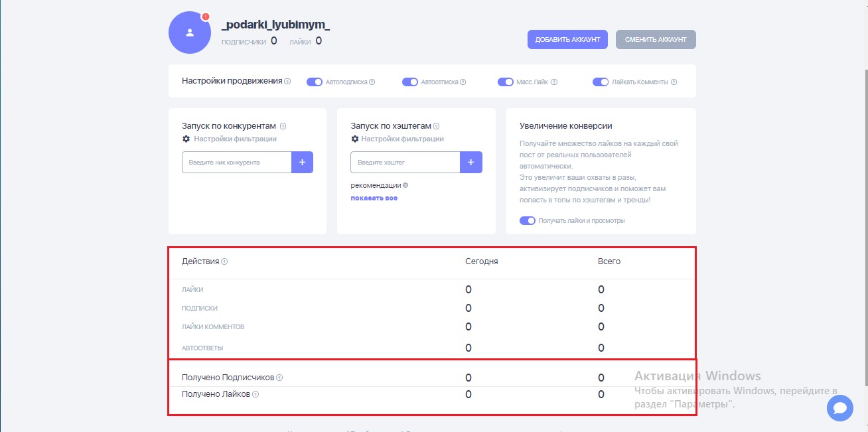Image resolution: width=868 pixels, height=432 pixels.
Task: Click the ЛАЙКИ КОММЕНТОВ row label
Action: (x=213, y=327)
